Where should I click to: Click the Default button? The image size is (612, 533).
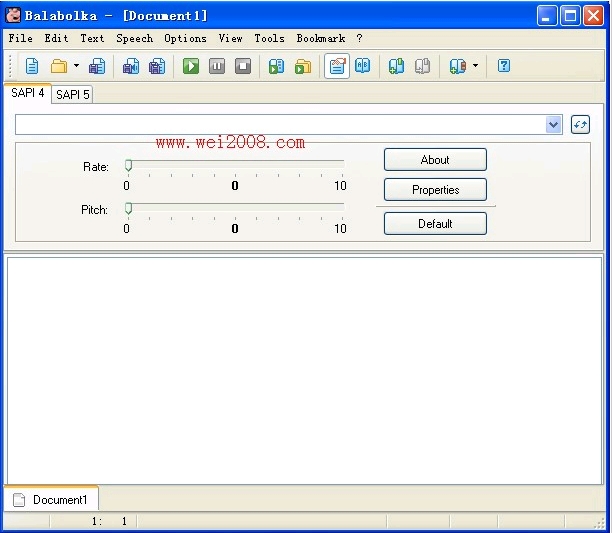click(x=435, y=224)
